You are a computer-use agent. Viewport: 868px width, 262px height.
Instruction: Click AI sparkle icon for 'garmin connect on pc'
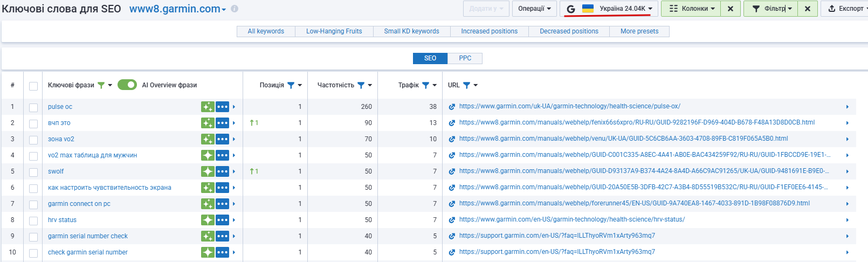coord(208,204)
